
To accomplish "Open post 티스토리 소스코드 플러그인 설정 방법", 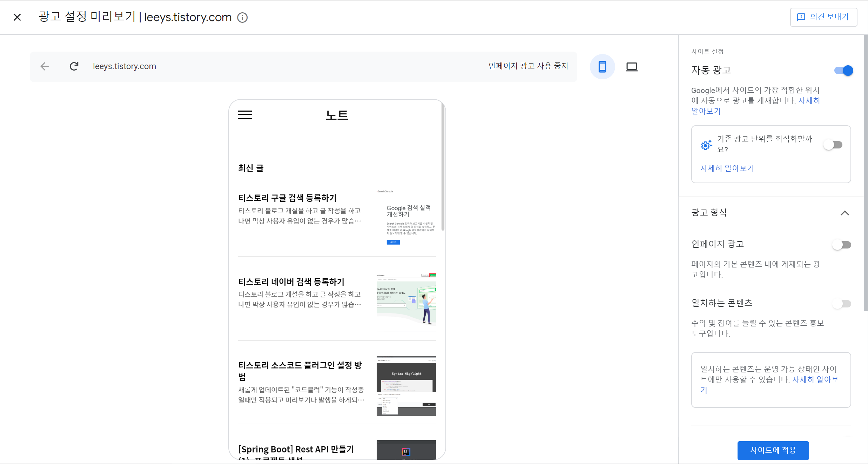I will point(300,371).
